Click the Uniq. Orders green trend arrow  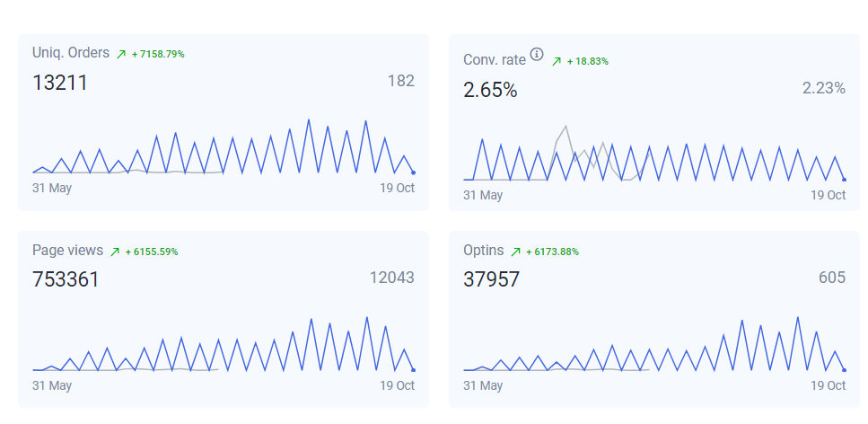pos(121,54)
